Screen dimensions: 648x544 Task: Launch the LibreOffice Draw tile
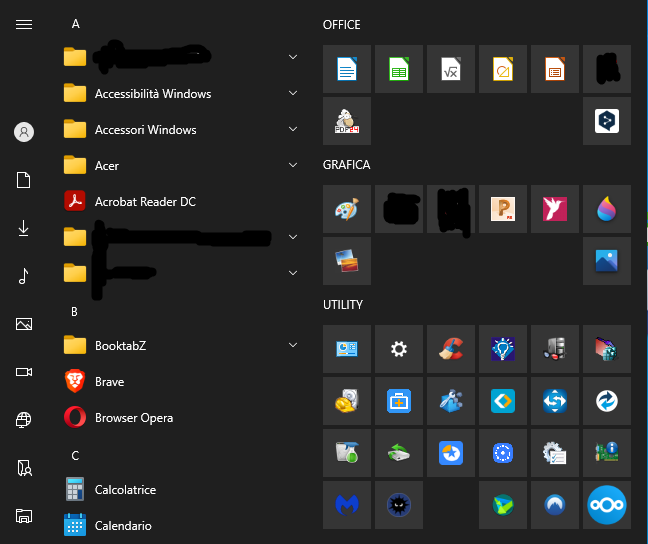pyautogui.click(x=503, y=69)
